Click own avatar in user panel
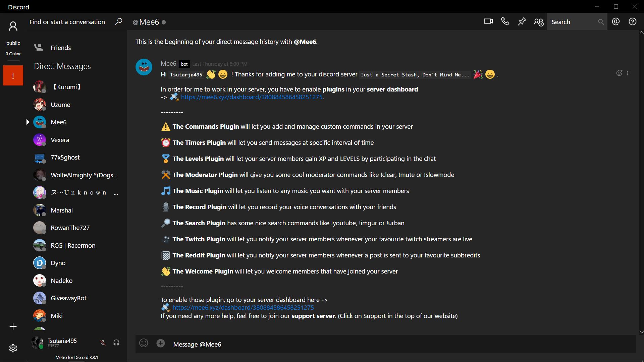Image resolution: width=644 pixels, height=362 pixels. tap(37, 343)
